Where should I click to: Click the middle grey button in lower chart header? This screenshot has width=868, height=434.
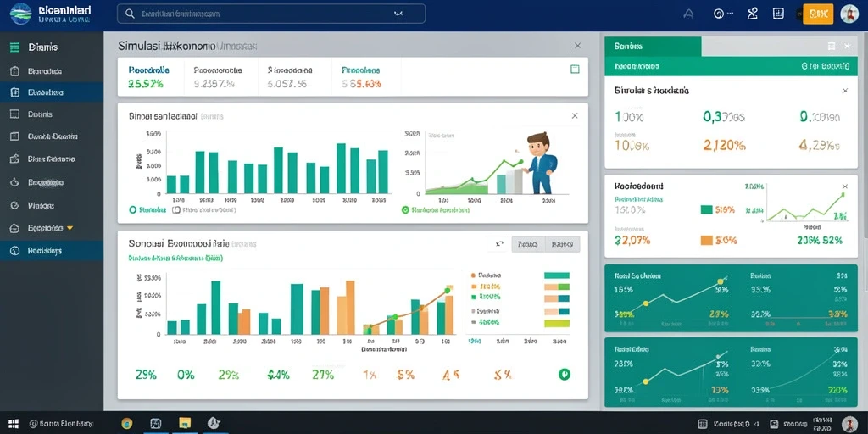(528, 244)
